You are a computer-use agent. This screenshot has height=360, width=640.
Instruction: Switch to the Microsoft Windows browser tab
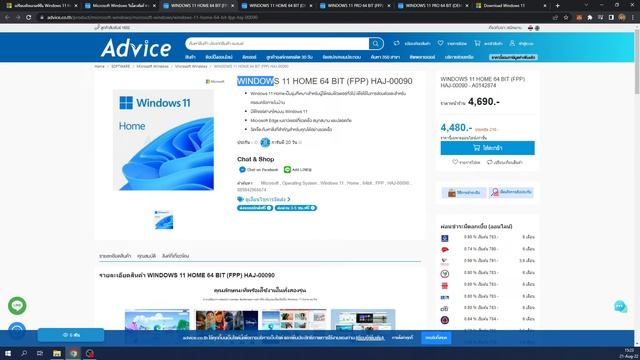(120, 6)
